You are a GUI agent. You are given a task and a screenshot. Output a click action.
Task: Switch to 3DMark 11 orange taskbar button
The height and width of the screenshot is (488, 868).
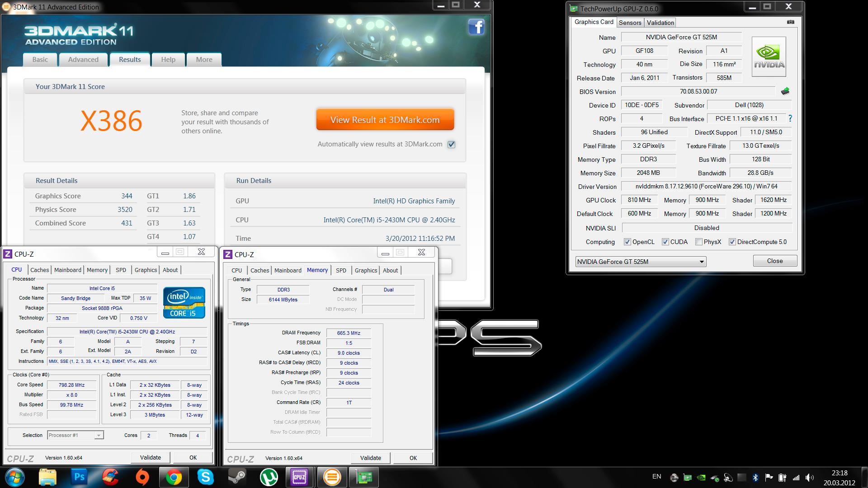point(332,477)
